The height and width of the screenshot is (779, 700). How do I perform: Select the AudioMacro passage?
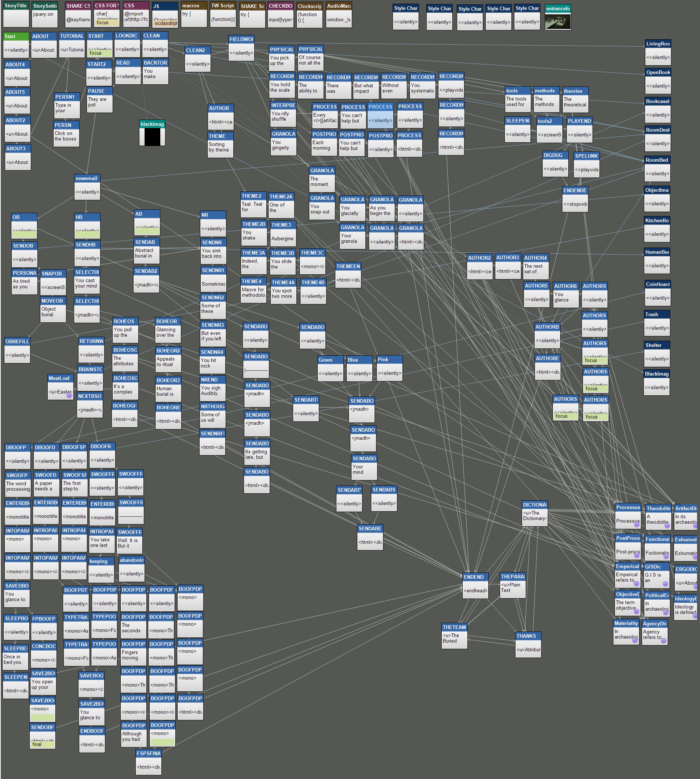[339, 15]
